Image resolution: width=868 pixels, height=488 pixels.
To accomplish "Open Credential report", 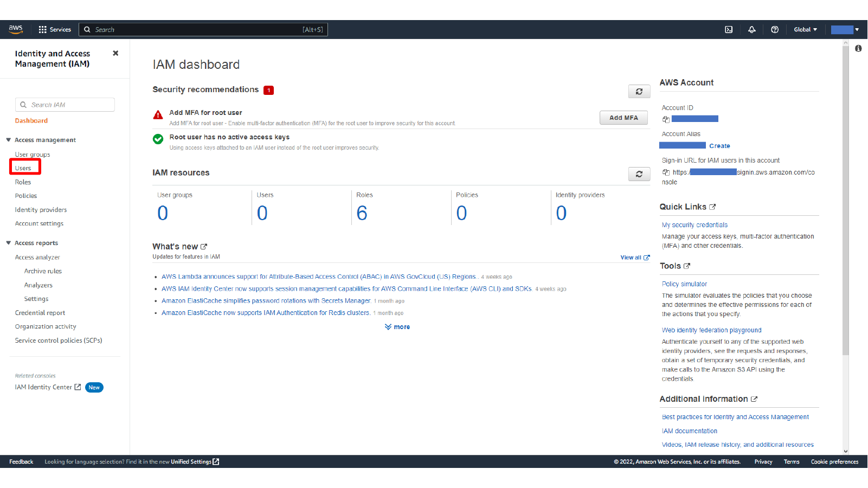I will pos(40,313).
